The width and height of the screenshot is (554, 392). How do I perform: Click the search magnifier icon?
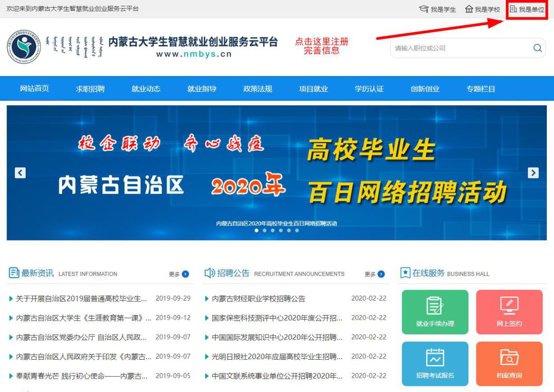(537, 48)
